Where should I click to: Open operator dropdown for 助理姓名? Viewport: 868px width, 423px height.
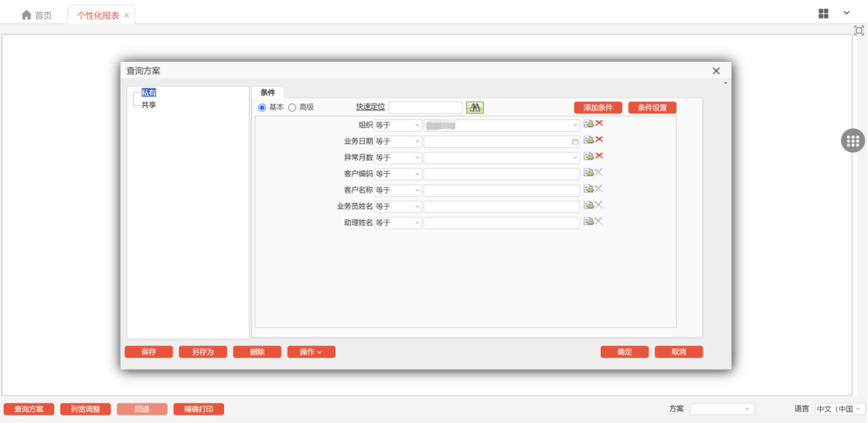point(398,222)
